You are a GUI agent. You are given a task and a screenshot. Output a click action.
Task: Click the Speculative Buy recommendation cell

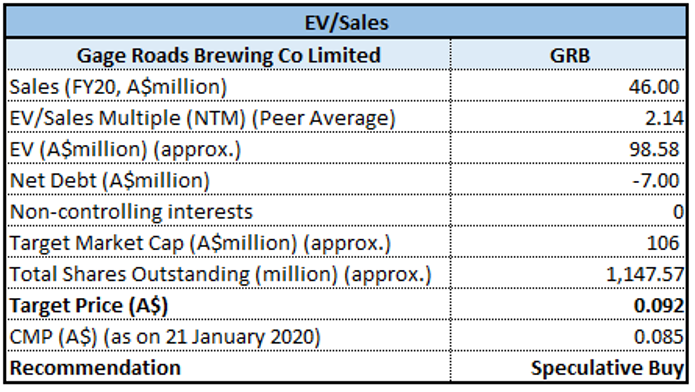[x=569, y=367]
